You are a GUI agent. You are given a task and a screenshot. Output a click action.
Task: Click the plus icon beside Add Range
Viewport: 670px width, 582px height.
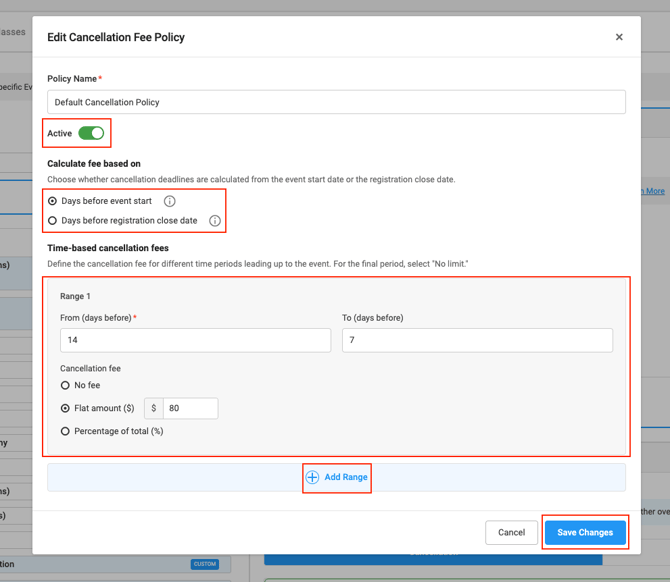[x=312, y=477]
